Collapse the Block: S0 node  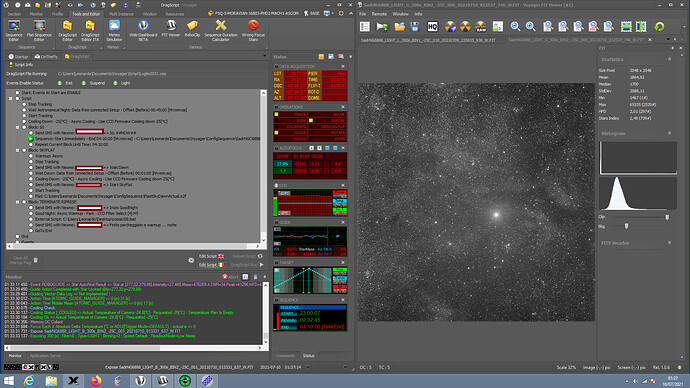click(x=18, y=127)
